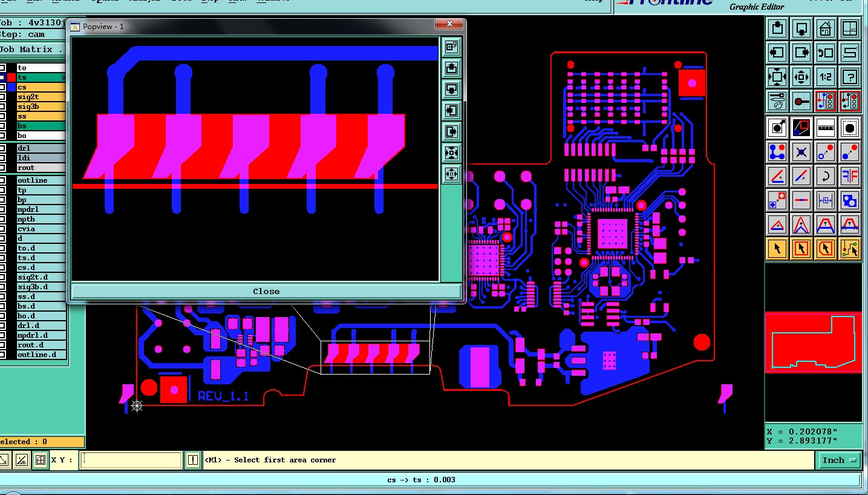Select the 'sig3b' layer row
The height and width of the screenshot is (495, 868).
tap(41, 107)
